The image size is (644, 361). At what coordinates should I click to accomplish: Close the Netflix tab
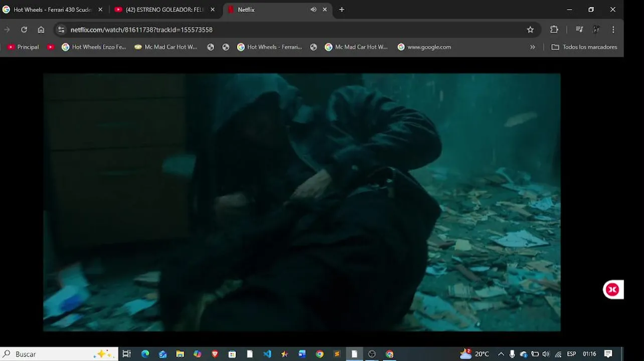click(325, 10)
